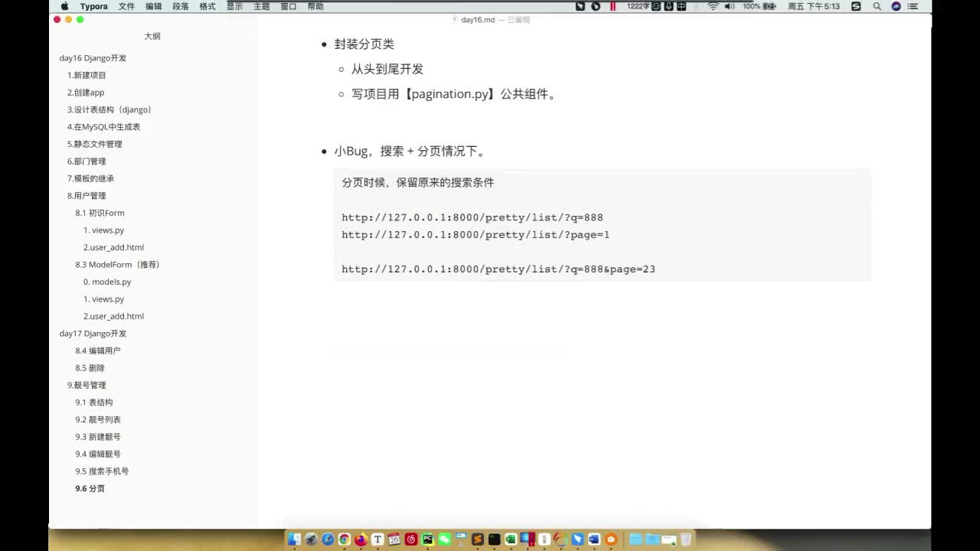The width and height of the screenshot is (980, 551).
Task: Open WeChat from the Dock
Action: [444, 540]
